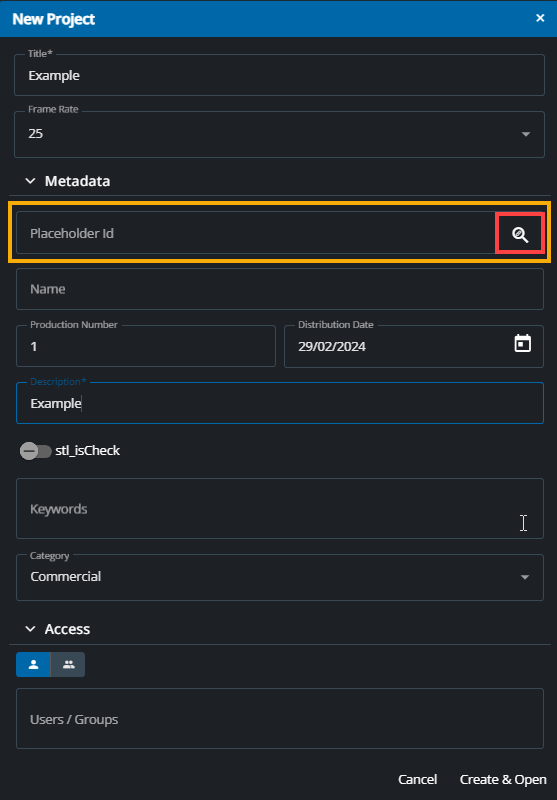Select the single user access icon
The width and height of the screenshot is (557, 800).
[x=33, y=664]
